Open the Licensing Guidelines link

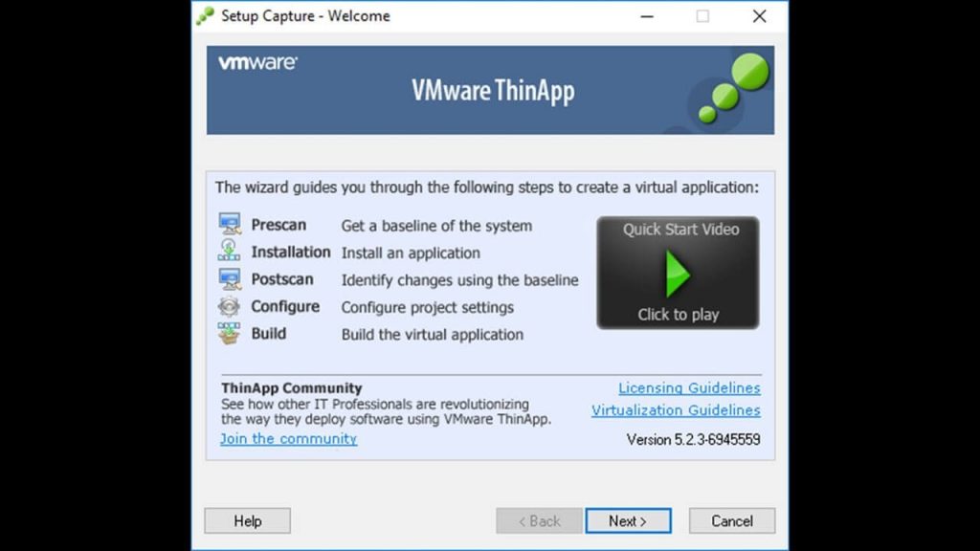point(689,388)
